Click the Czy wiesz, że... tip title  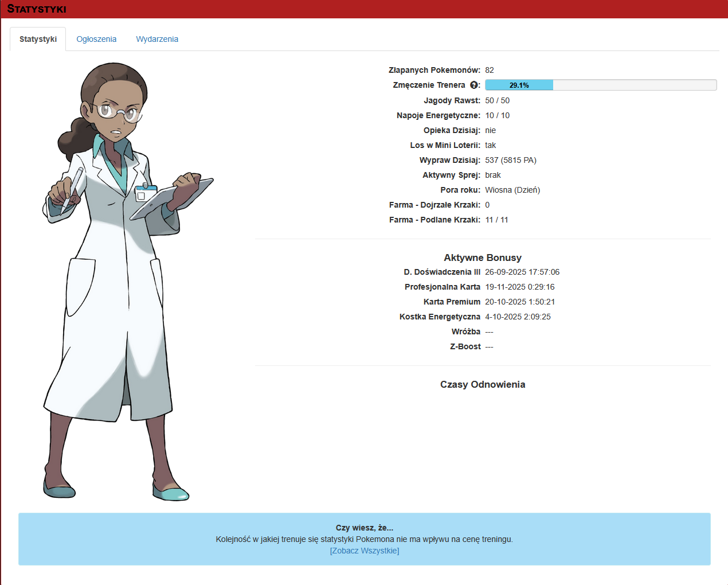(x=365, y=528)
